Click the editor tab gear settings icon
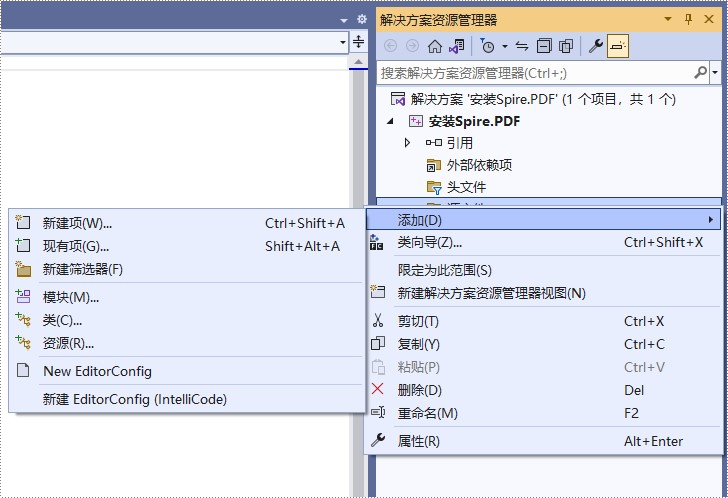728x498 pixels. point(362,19)
